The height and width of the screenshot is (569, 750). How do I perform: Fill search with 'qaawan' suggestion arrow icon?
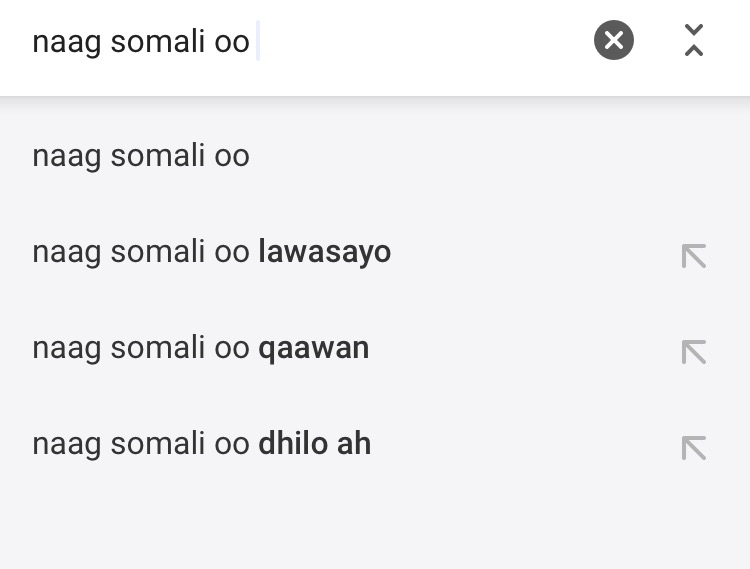click(694, 352)
